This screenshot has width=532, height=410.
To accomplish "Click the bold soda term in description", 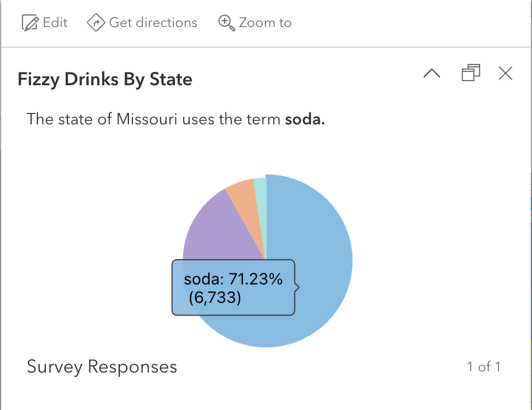I will click(x=305, y=120).
